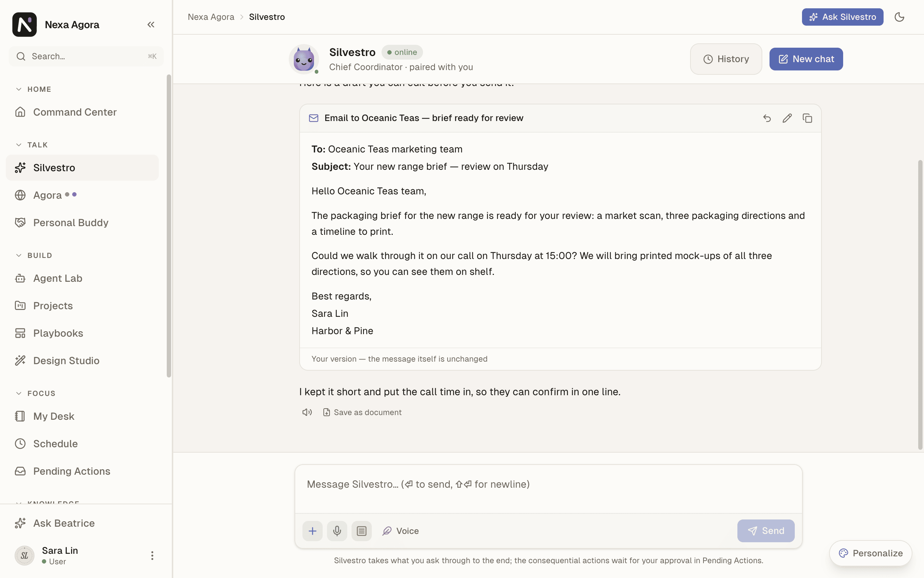
Task: Collapse the HOME section
Action: click(x=33, y=89)
